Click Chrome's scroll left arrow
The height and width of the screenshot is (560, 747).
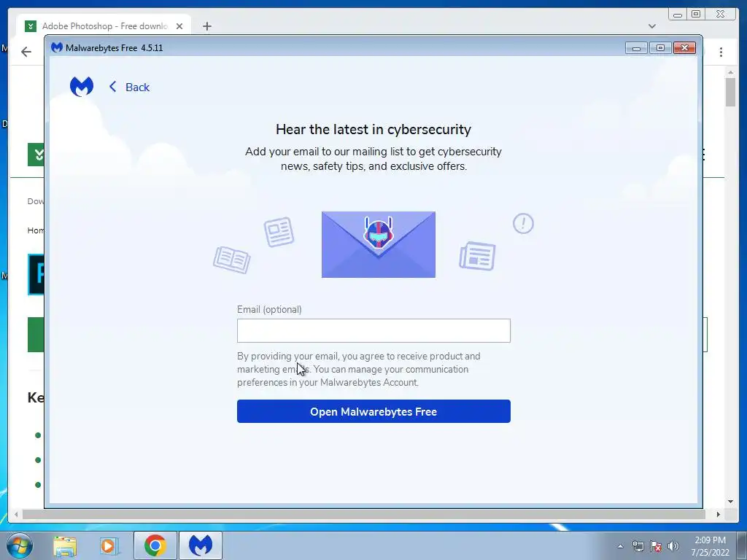pos(16,514)
